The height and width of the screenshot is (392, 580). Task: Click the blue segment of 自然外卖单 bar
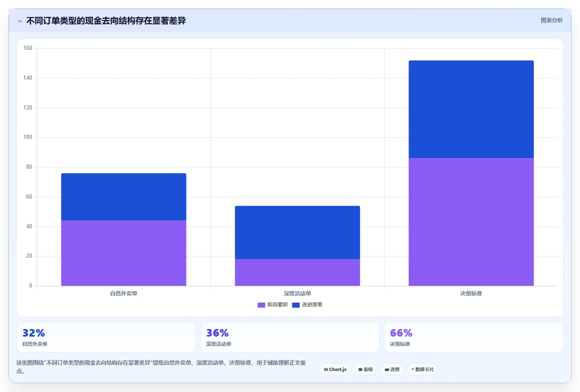pos(123,197)
